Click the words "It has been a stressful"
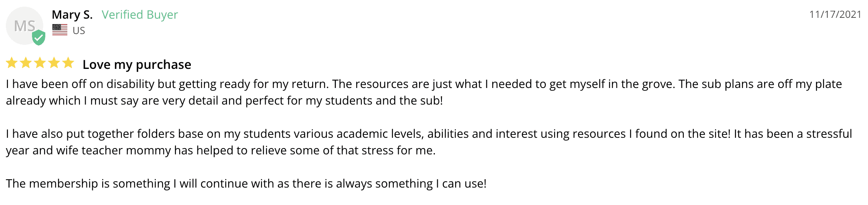This screenshot has width=868, height=205. (x=793, y=134)
